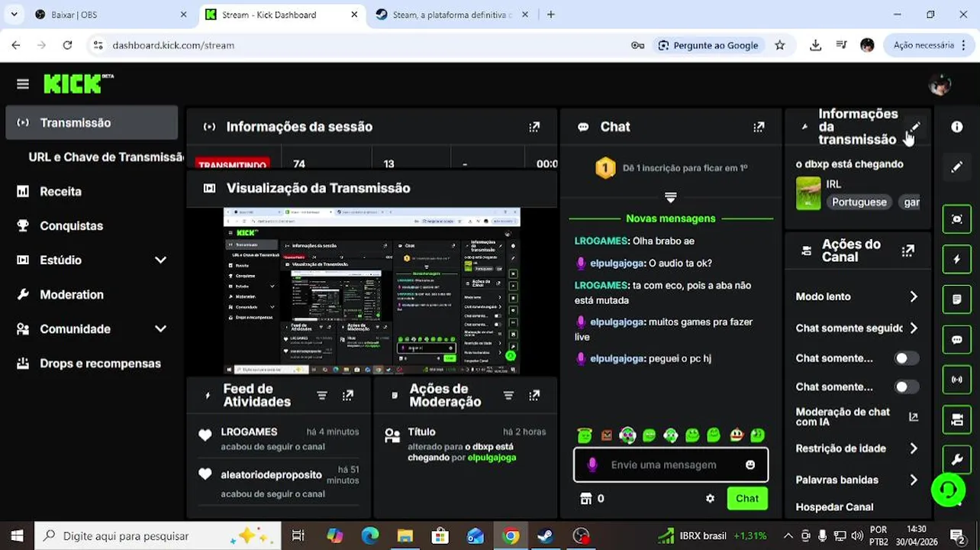Click the Portuguese language tag
This screenshot has width=980, height=550.
[859, 202]
